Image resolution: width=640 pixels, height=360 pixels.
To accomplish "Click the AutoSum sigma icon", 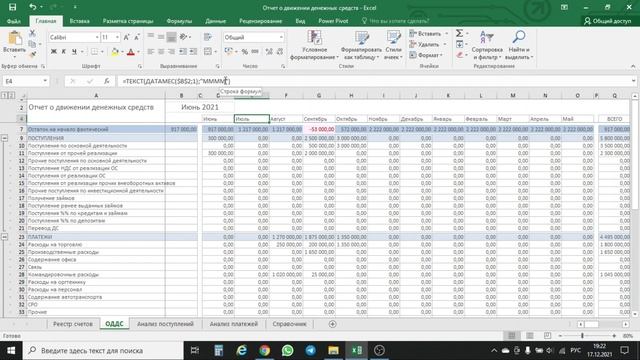I will point(459,33).
